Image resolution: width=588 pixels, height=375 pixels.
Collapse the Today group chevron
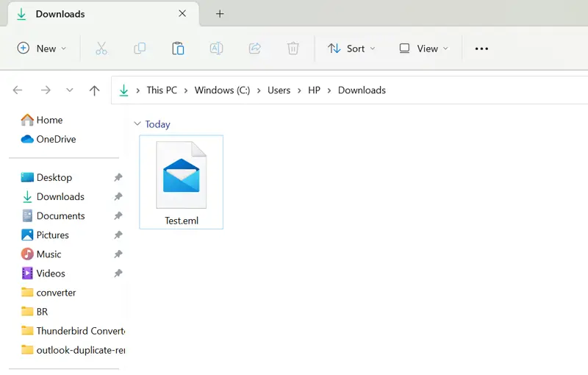[x=137, y=124]
